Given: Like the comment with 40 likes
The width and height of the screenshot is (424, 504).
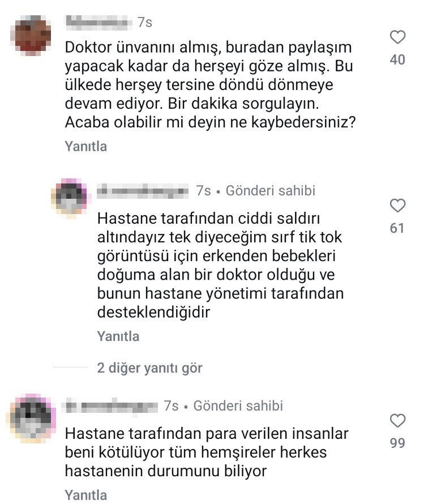Looking at the screenshot, I should [x=397, y=37].
